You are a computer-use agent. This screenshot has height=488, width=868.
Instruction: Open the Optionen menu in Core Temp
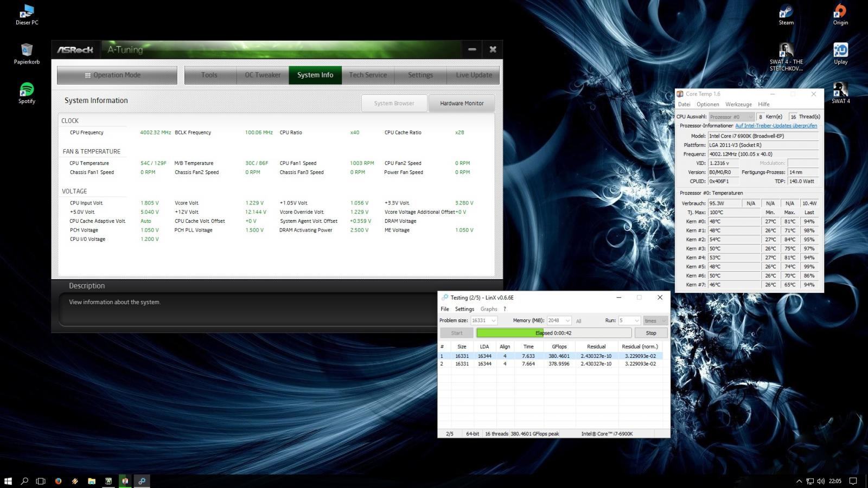coord(708,104)
